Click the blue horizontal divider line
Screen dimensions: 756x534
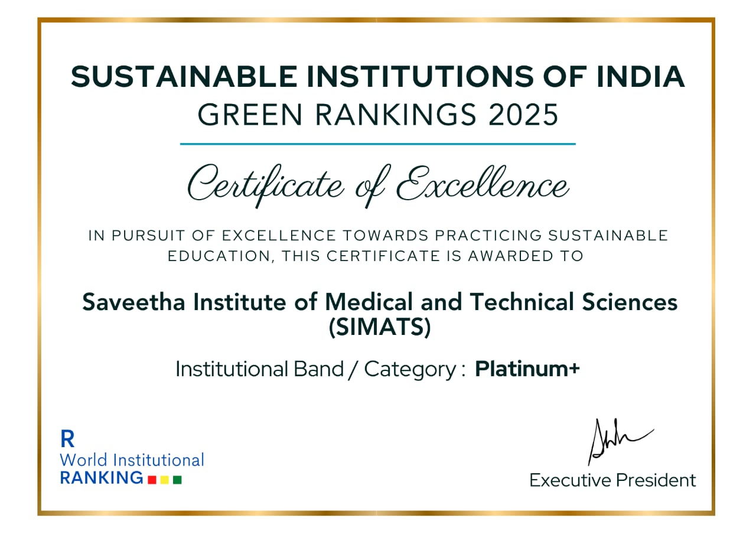(377, 144)
